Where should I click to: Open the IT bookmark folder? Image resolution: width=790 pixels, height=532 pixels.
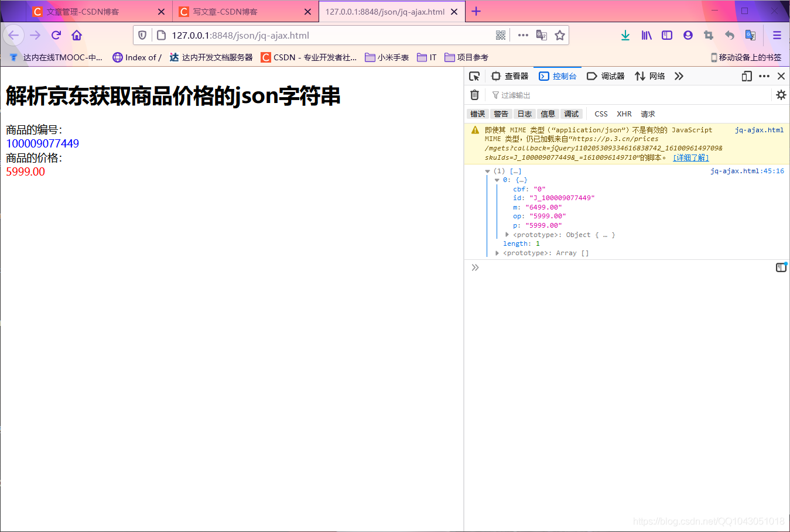[x=427, y=57]
